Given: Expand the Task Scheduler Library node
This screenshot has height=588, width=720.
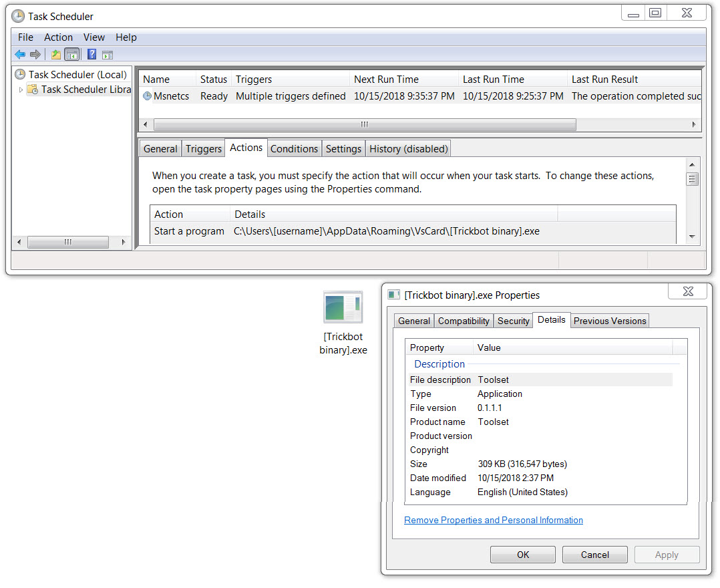Looking at the screenshot, I should pyautogui.click(x=21, y=90).
